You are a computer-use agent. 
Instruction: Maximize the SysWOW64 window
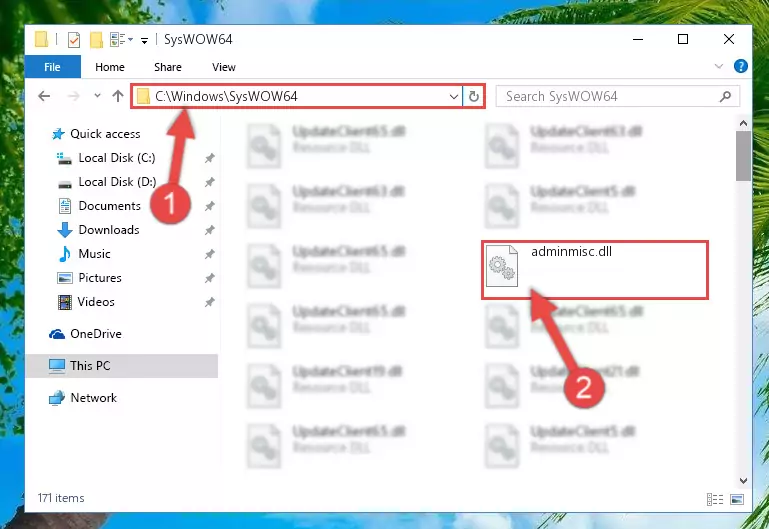point(683,39)
